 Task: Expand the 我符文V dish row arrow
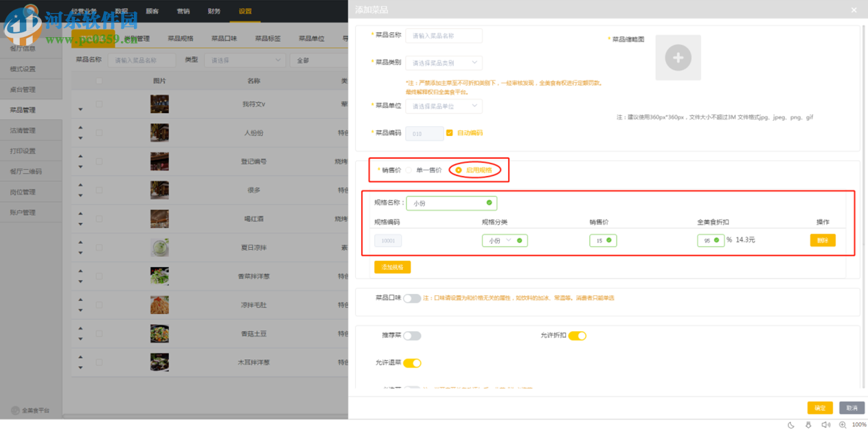coord(80,109)
